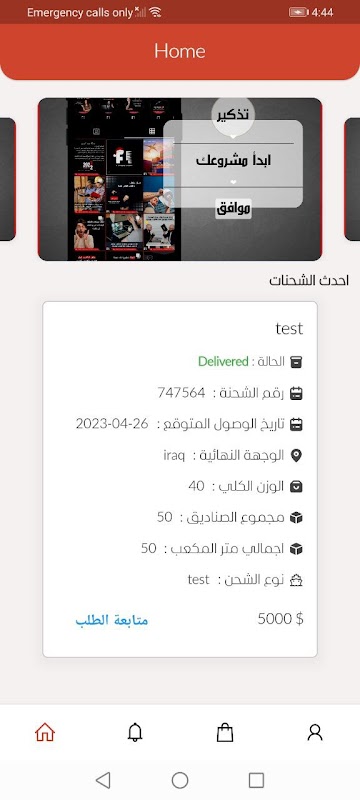The width and height of the screenshot is (360, 800).
Task: Tap Android back navigation triangle
Action: (103, 780)
